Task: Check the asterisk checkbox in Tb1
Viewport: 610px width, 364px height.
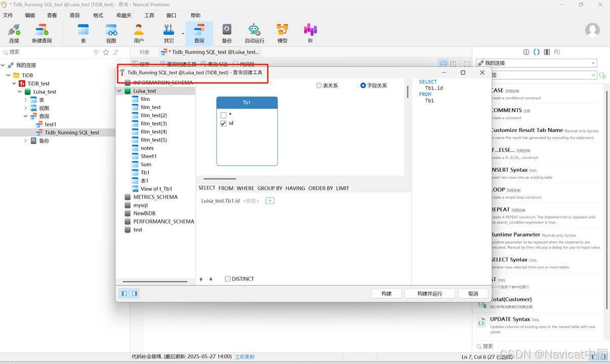Action: (223, 115)
